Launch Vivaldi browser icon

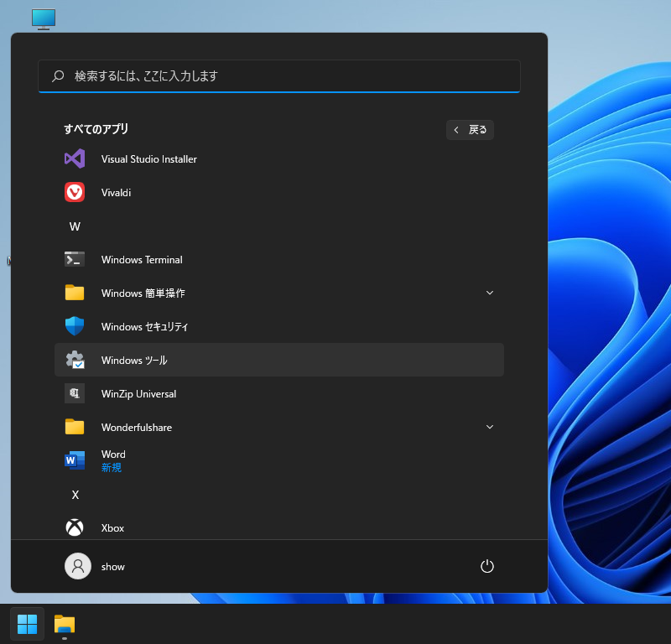75,192
